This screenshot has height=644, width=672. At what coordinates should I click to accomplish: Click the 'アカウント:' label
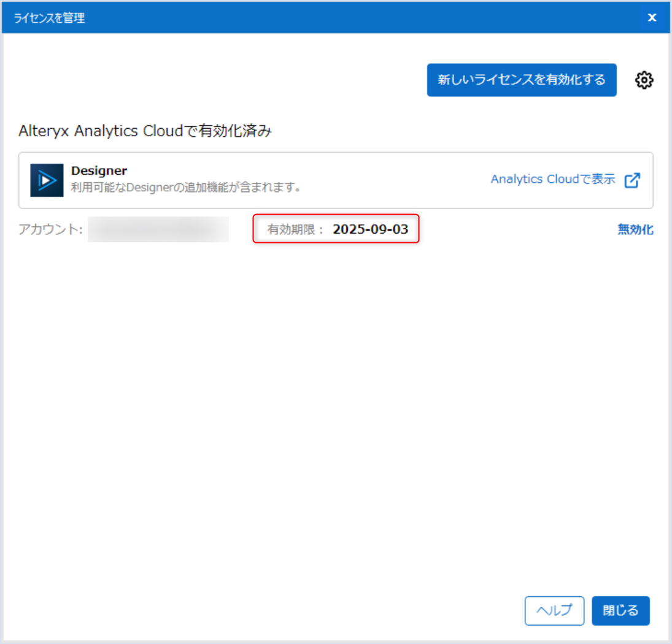50,229
